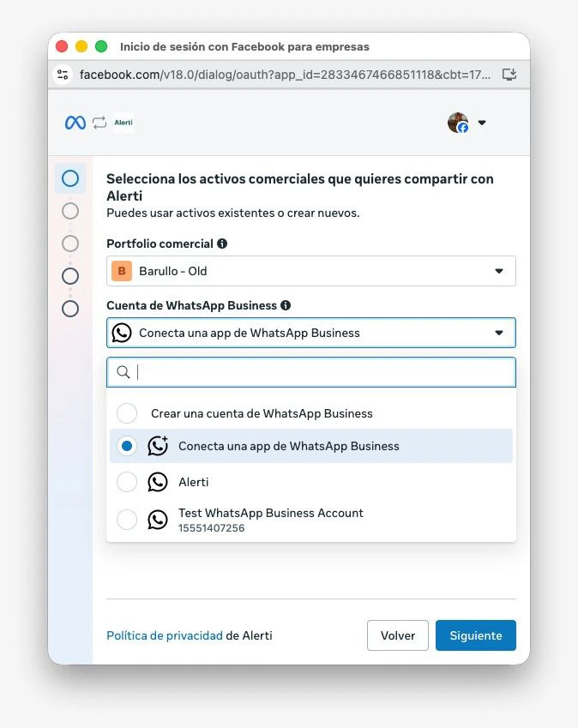The image size is (578, 728).
Task: Select the Alerti account radio button
Action: 127,482
